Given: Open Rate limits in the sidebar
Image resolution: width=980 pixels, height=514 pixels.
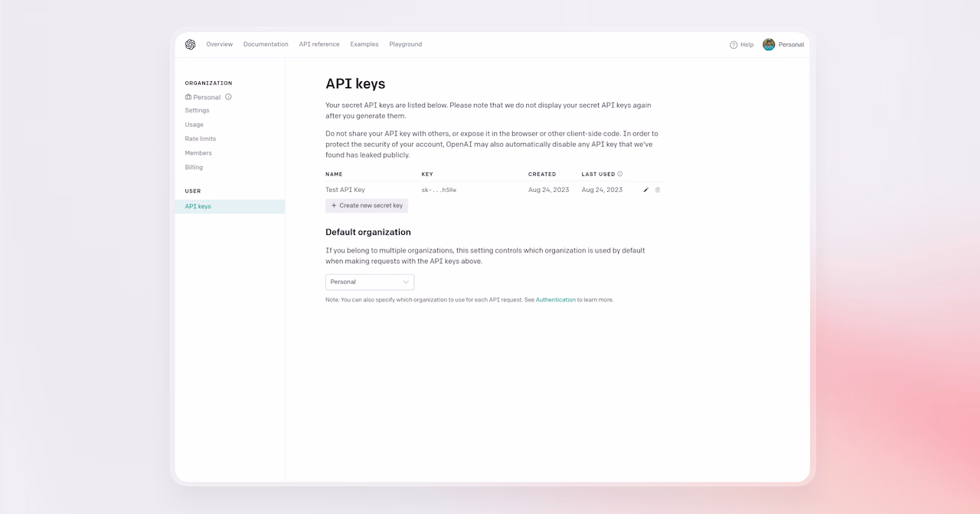Looking at the screenshot, I should coord(201,138).
